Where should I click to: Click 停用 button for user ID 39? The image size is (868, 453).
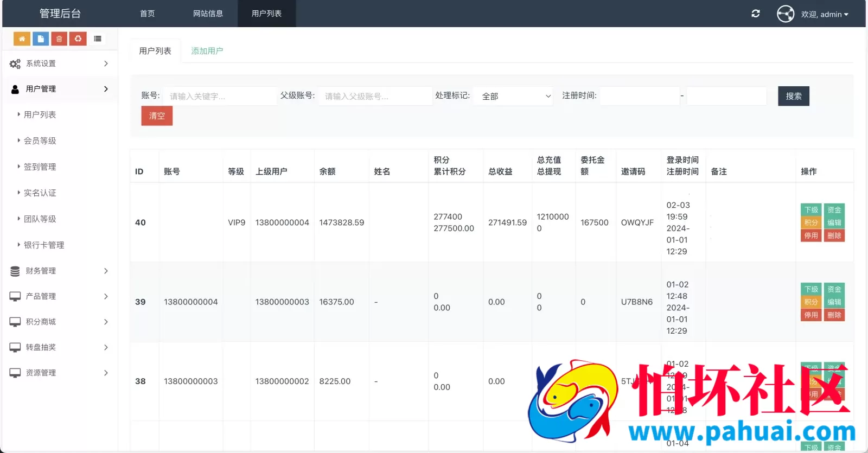pos(812,315)
